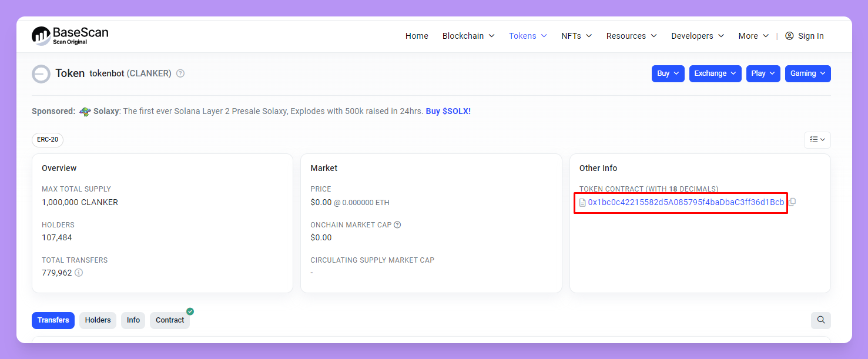Go to Home in navigation
The width and height of the screenshot is (868, 359).
click(x=417, y=36)
